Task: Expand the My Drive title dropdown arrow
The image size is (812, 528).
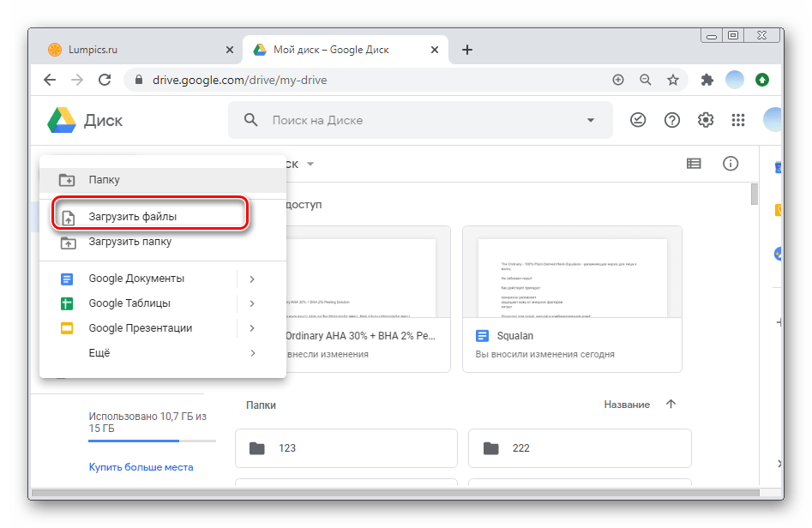Action: tap(310, 164)
